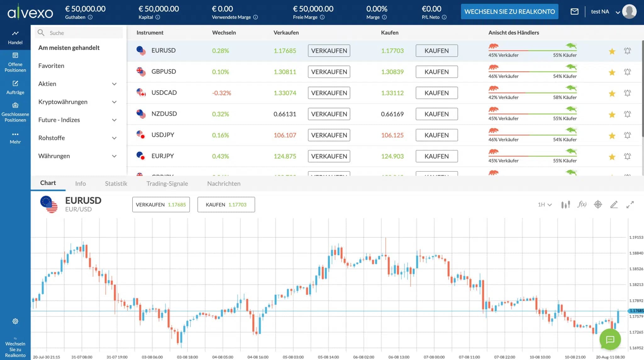Click the Verwendete Marge info icon
This screenshot has width=644, height=360.
[256, 17]
